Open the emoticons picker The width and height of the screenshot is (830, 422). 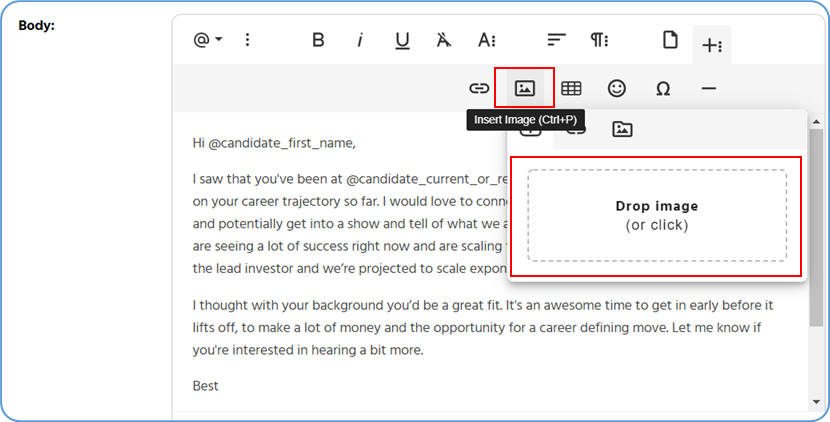[617, 88]
